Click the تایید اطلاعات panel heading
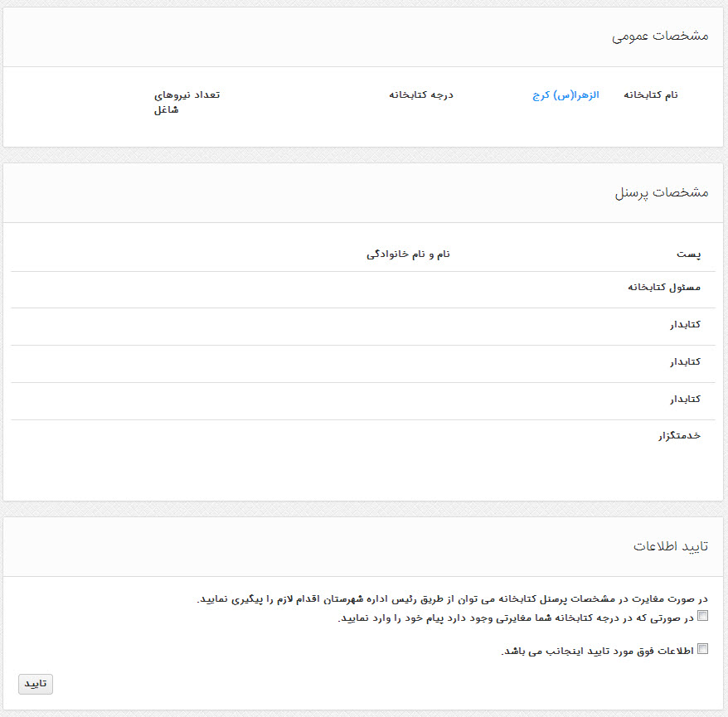 point(671,546)
